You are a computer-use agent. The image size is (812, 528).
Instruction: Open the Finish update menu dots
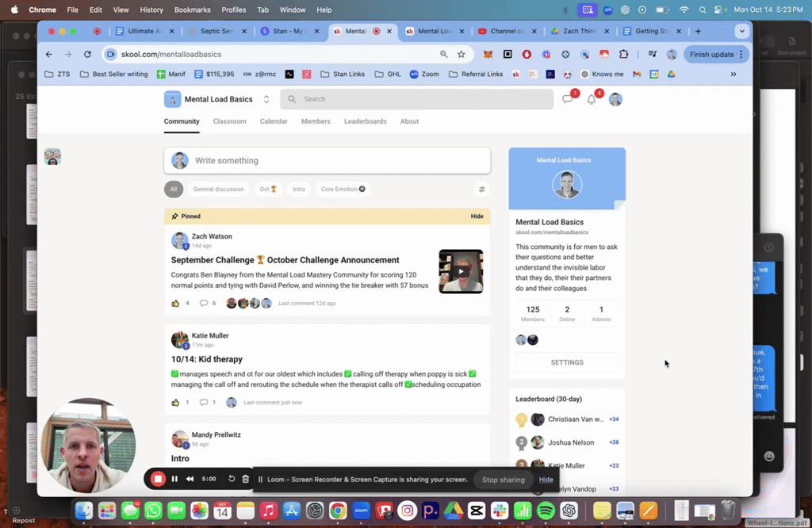(x=741, y=55)
